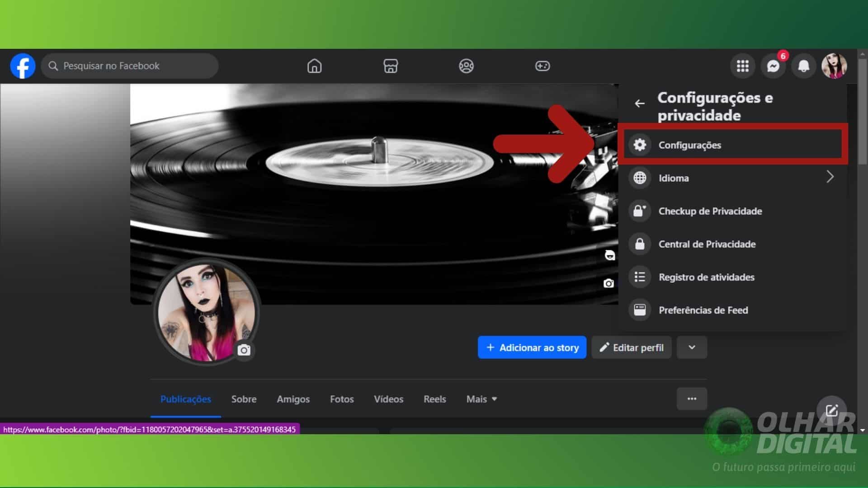The image size is (868, 488).
Task: Open the notifications bell icon
Action: point(803,66)
